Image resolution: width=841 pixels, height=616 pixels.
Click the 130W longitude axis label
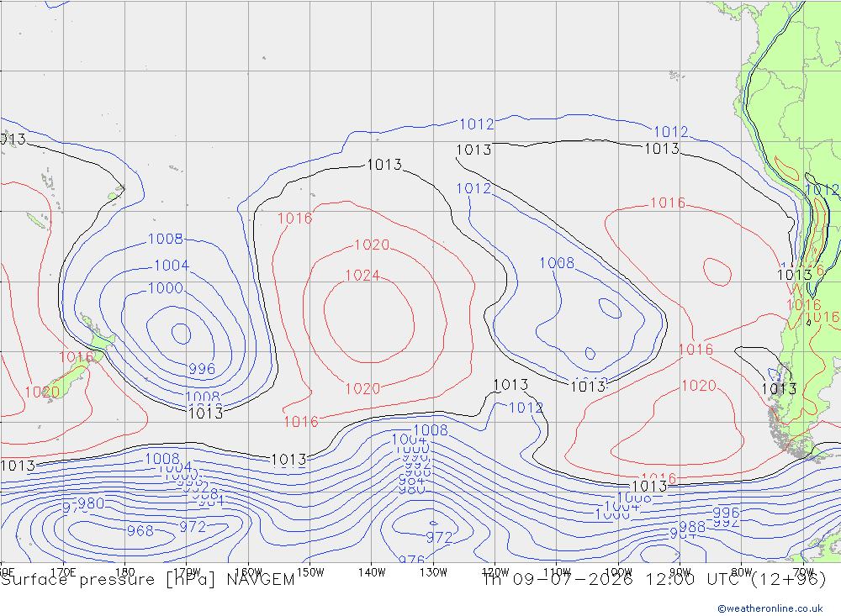(433, 572)
